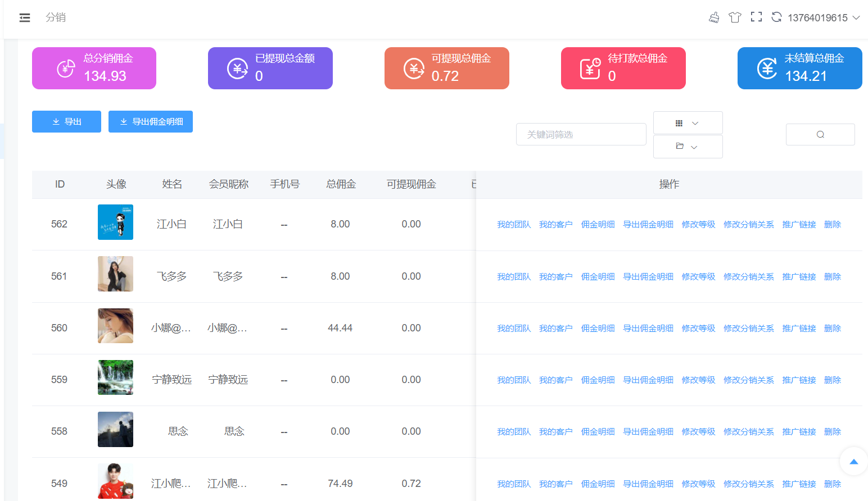
Task: Click the 可提现总佣金 card icon
Action: click(414, 69)
